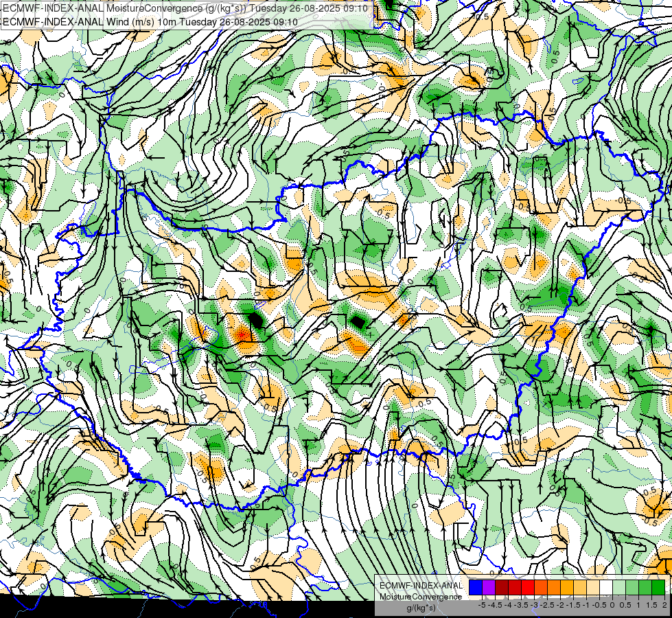Click ECMWF-INDEX-ANAL text in the legend box
Viewport: 672px width, 618px height.
(x=421, y=586)
